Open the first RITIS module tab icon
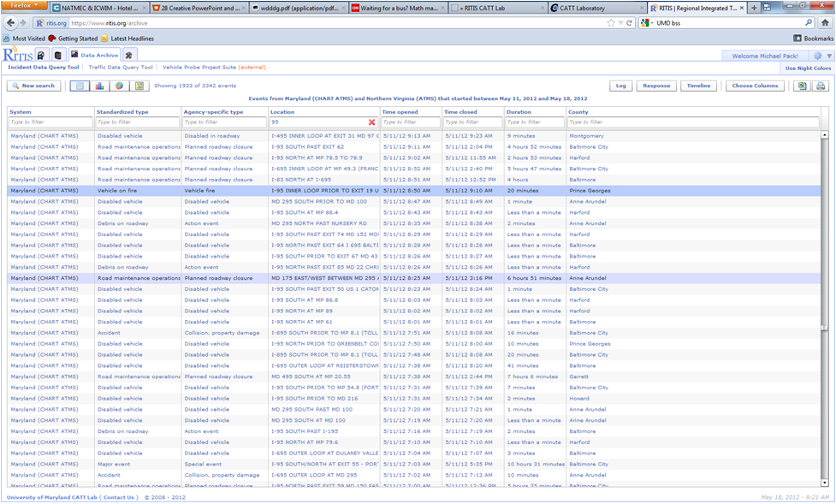This screenshot has height=504, width=836. tap(41, 55)
